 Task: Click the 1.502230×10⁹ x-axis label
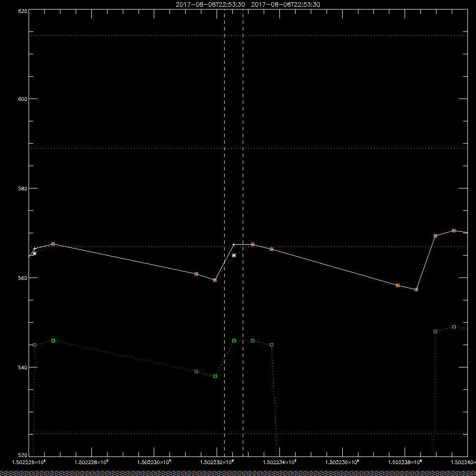[154, 462]
